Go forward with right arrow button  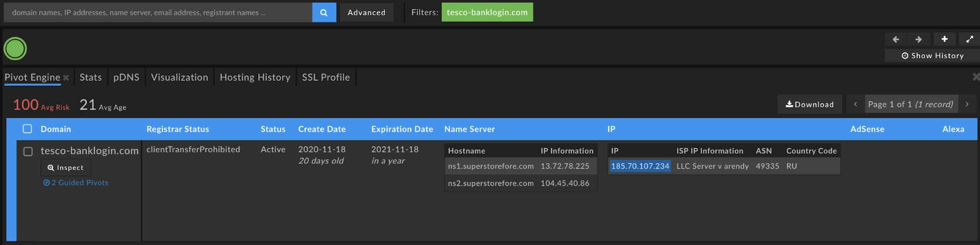tap(918, 39)
